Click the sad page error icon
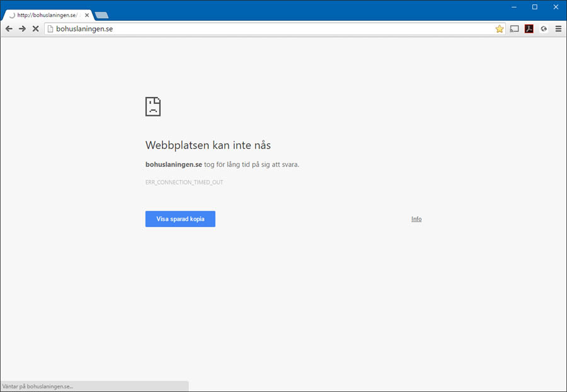The image size is (567, 392). 153,106
